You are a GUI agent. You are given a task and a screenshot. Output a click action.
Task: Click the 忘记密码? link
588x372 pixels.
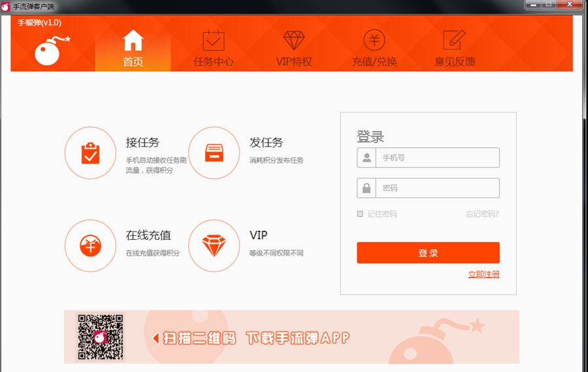[482, 214]
